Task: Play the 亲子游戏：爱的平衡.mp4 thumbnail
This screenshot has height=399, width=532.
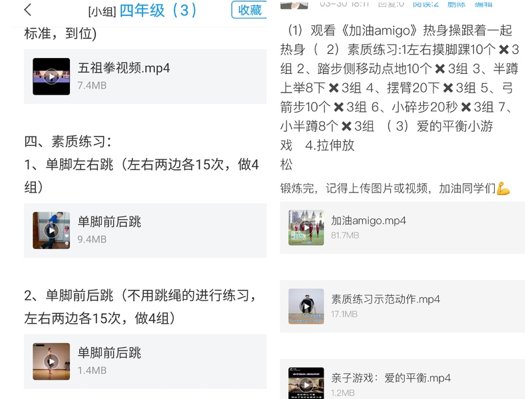Action: pos(306,384)
